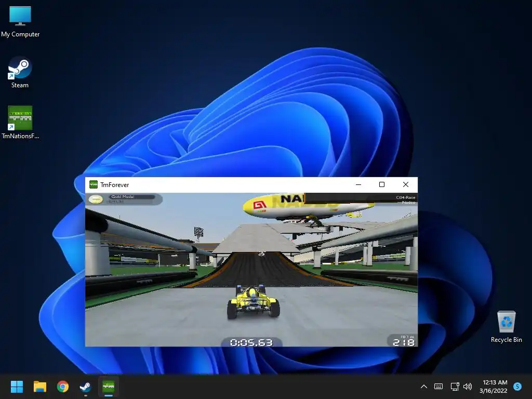Click the race timer 0:05.63
Viewport: 532px width, 399px height.
coord(251,342)
